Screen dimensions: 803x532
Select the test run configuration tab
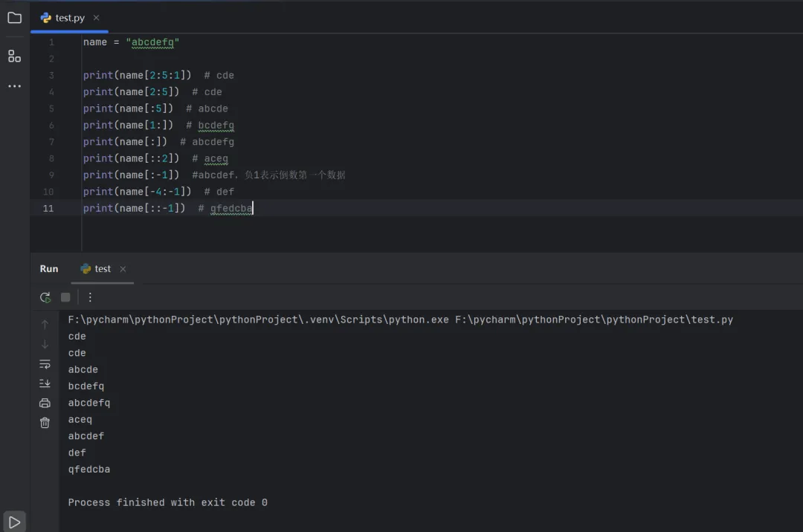(x=102, y=269)
